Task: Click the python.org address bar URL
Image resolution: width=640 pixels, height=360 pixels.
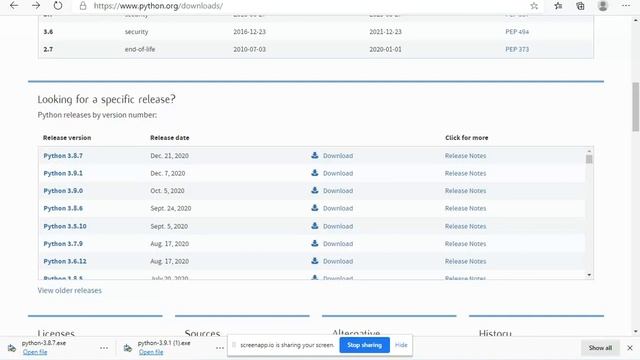Action: point(158,6)
